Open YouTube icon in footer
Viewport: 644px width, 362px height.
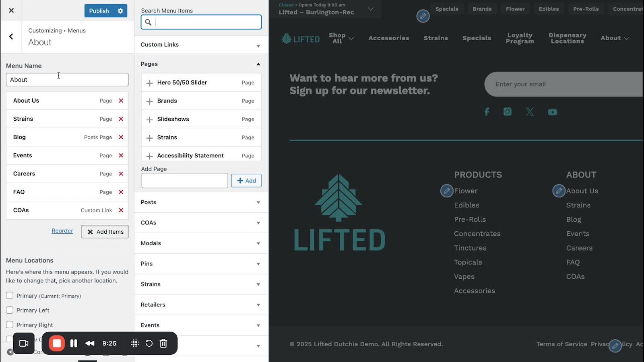coord(553,112)
